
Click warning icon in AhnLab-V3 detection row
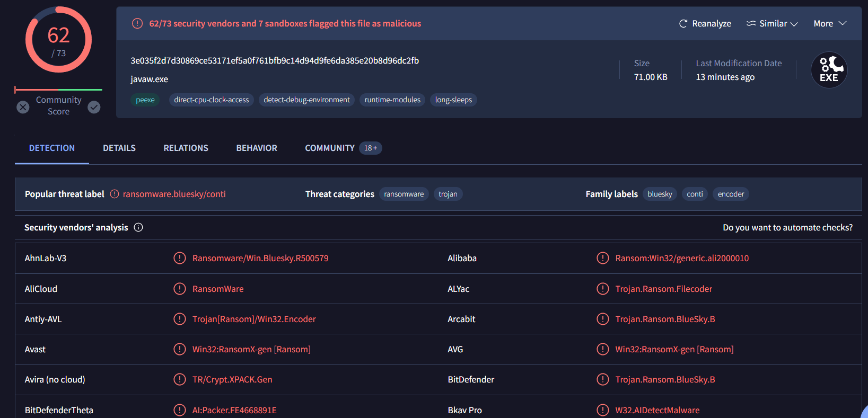[180, 258]
